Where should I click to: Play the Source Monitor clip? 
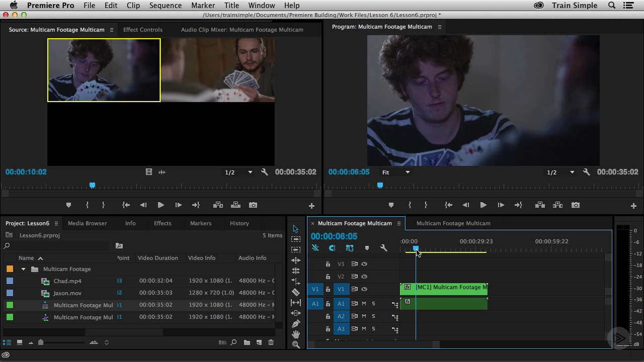[x=161, y=205]
